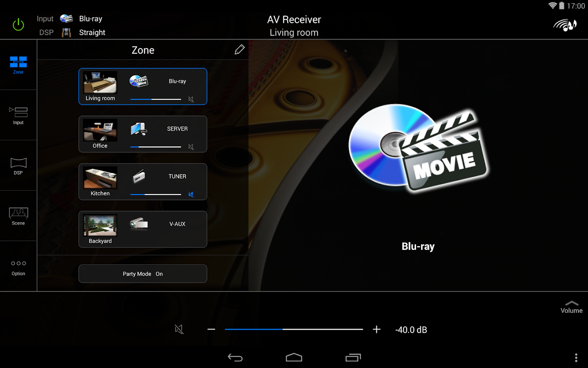Viewport: 588px width, 368px height.
Task: Mute the Living room zone
Action: click(x=191, y=99)
